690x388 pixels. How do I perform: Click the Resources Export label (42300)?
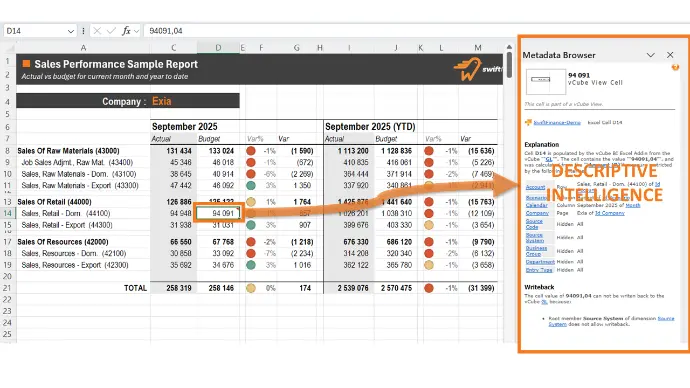[75, 265]
